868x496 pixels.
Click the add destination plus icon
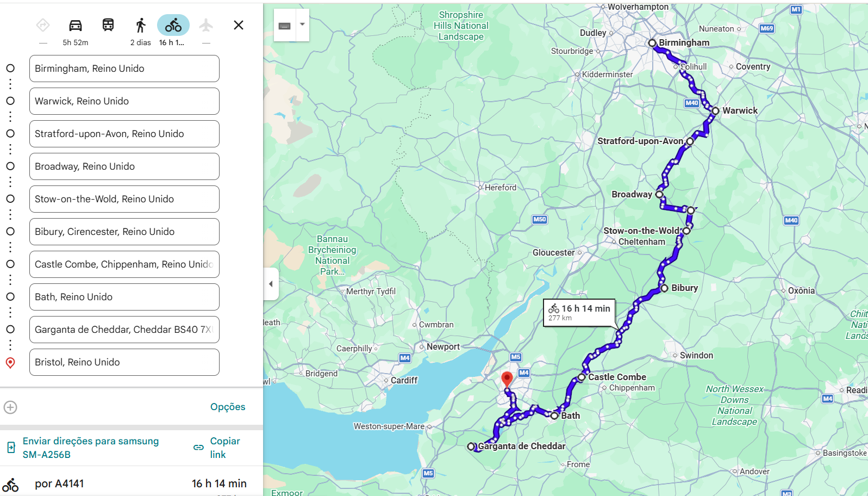(10, 407)
